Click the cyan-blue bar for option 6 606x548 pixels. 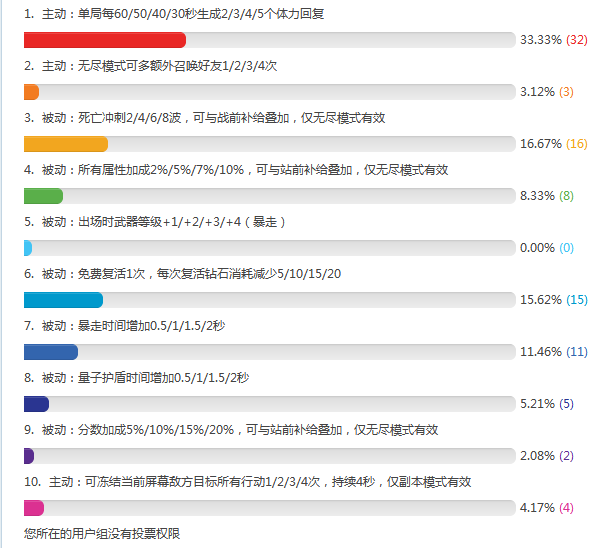(x=63, y=300)
